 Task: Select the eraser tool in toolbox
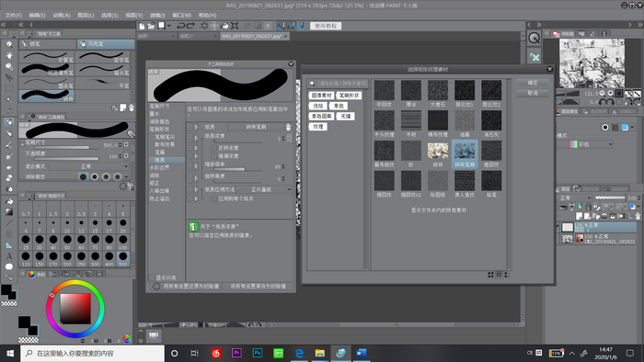pos(9,167)
